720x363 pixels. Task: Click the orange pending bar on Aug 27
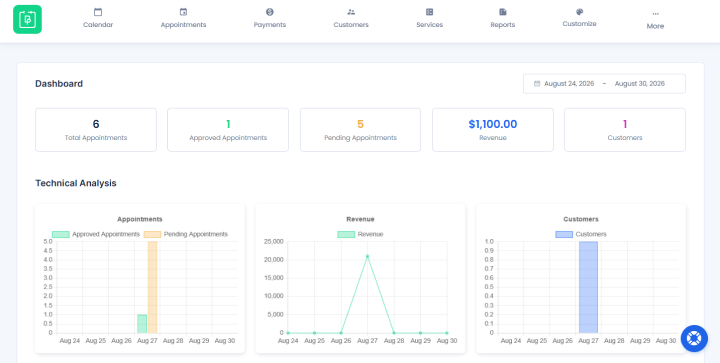pos(152,287)
